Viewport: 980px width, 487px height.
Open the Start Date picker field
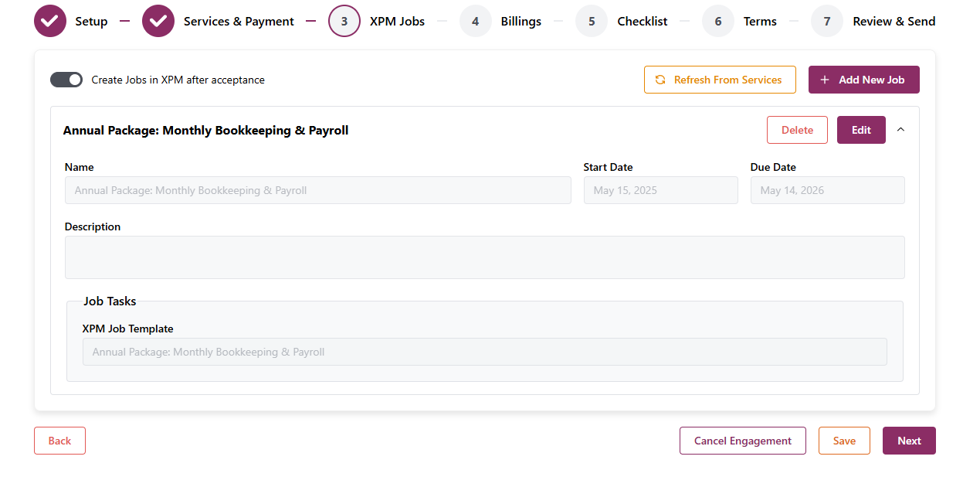[660, 190]
